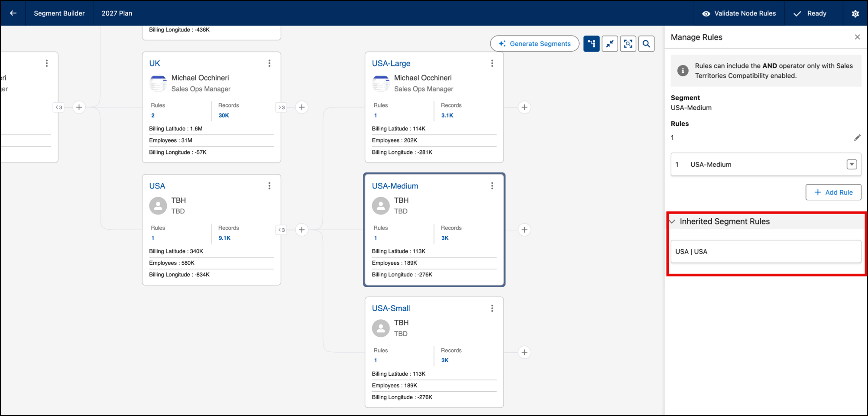
Task: Open the settings gear icon
Action: click(855, 13)
